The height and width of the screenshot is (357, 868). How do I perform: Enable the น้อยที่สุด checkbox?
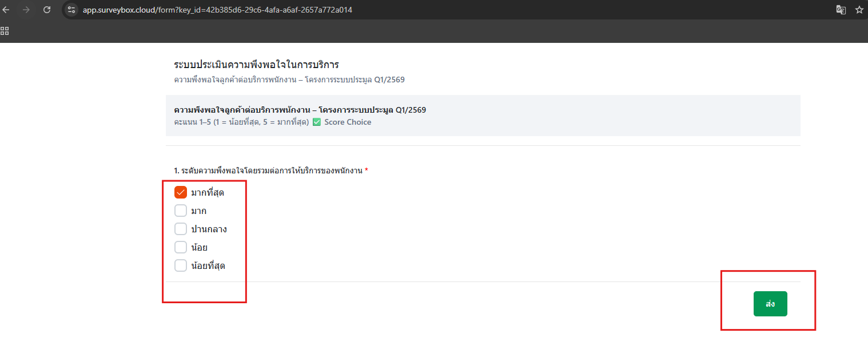(181, 265)
